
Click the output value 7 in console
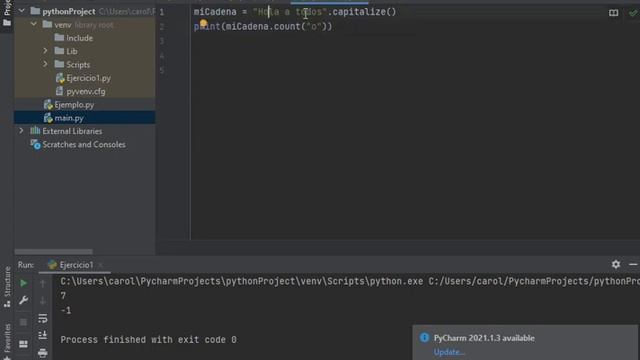tap(63, 296)
